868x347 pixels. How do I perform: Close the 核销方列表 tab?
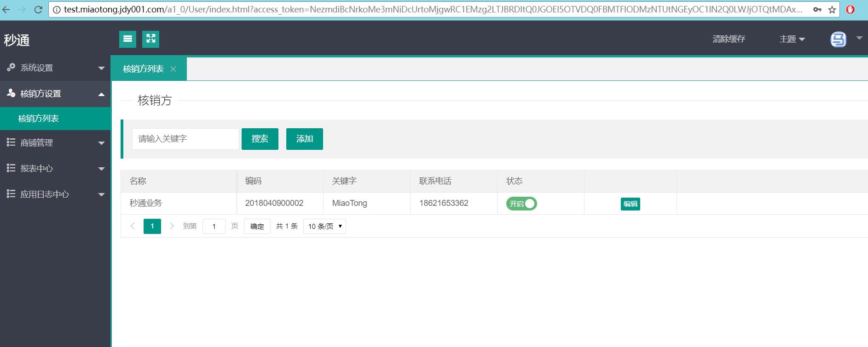[x=173, y=69]
